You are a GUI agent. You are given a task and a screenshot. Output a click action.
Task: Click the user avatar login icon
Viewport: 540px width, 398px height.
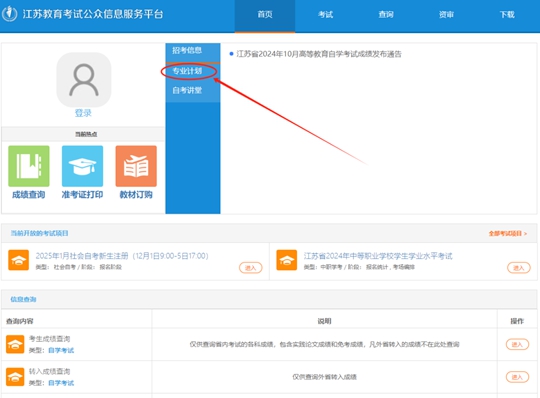click(x=84, y=80)
